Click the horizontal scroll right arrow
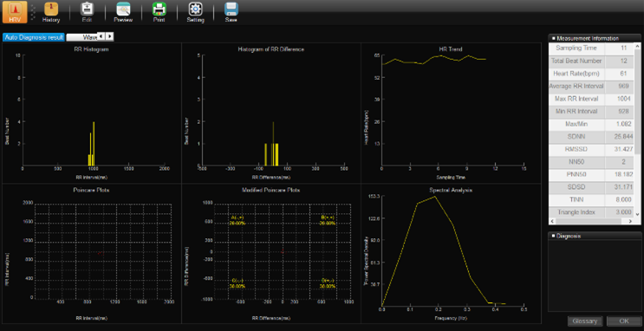The image size is (644, 331). (x=631, y=221)
